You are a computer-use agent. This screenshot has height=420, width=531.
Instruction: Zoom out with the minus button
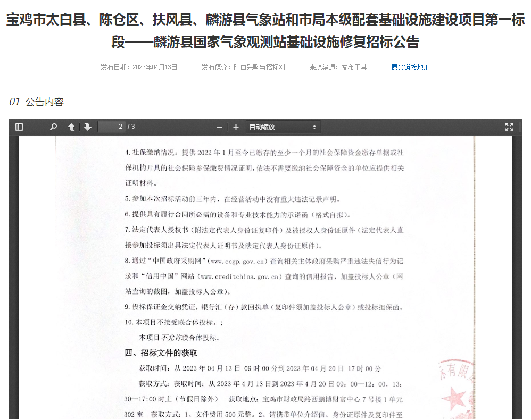[x=219, y=127]
